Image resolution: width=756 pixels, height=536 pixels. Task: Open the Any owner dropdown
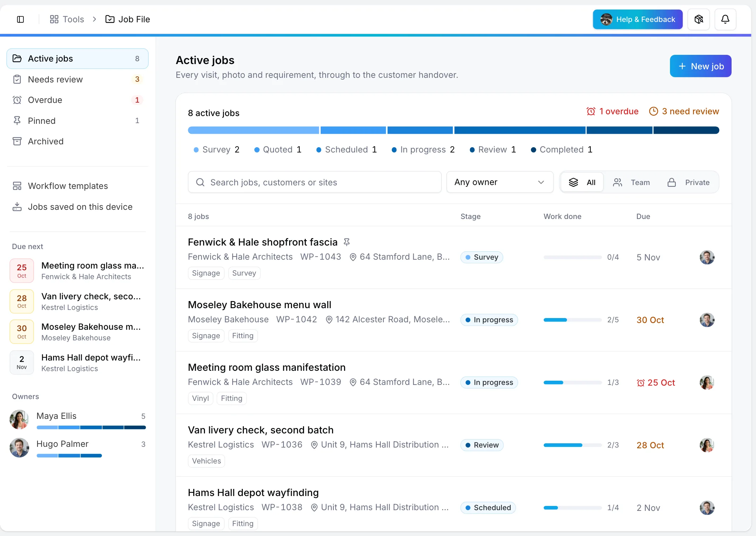coord(500,182)
